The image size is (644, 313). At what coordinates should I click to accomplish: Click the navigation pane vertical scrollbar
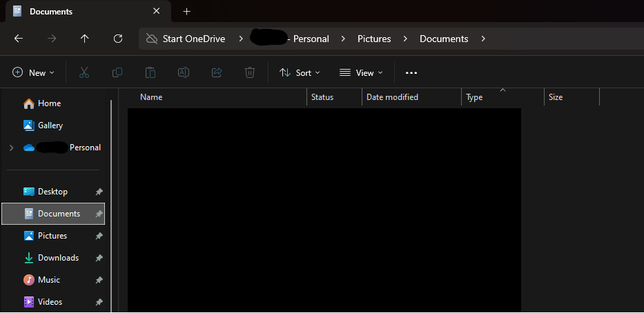[111, 205]
